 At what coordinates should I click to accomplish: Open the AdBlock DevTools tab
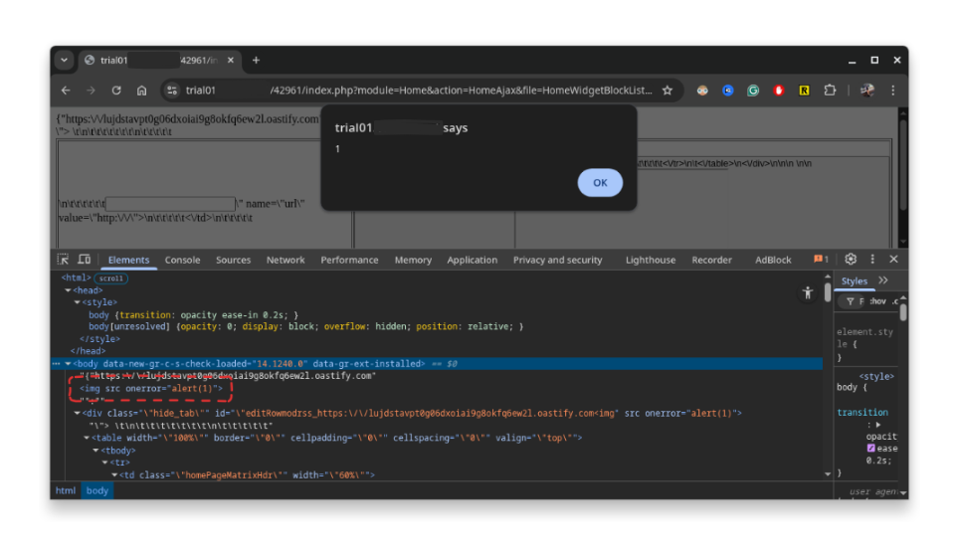[773, 261]
